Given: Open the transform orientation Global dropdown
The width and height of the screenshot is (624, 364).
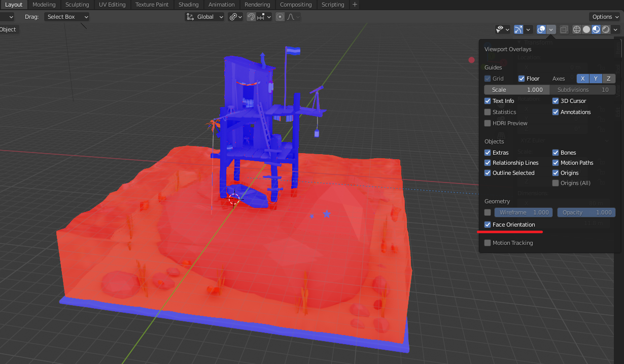Looking at the screenshot, I should click(x=204, y=16).
